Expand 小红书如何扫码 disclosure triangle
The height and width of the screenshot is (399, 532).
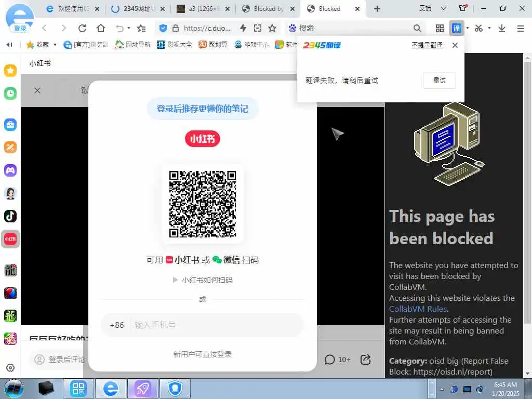(176, 280)
